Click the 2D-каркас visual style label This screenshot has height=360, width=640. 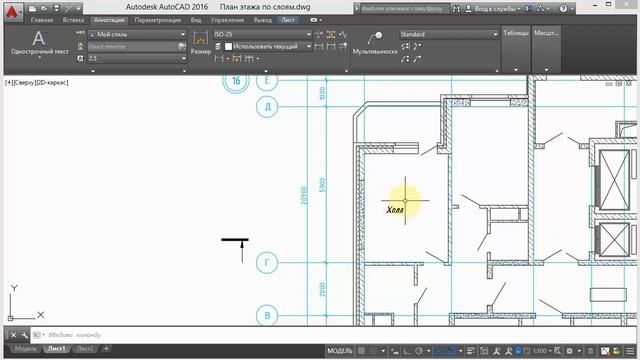tap(52, 82)
